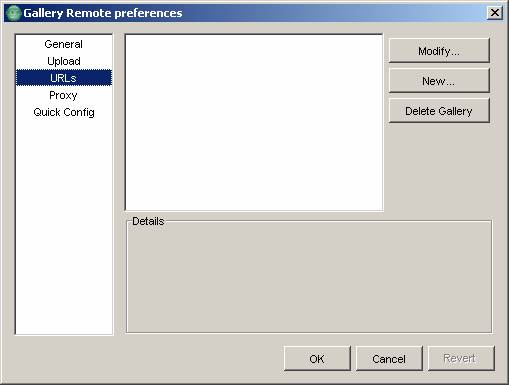This screenshot has width=509, height=385.
Task: Click the Gallery Remote icon in the title bar
Action: point(14,13)
